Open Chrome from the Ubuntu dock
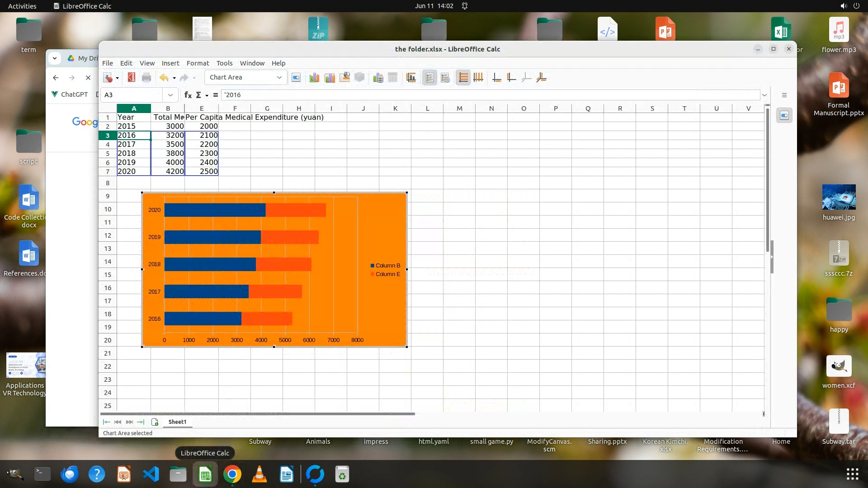868x488 pixels. pyautogui.click(x=232, y=474)
